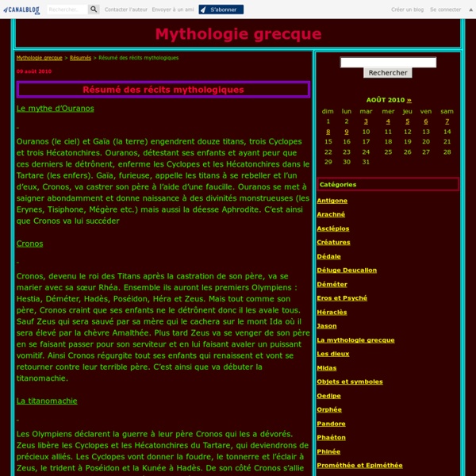
Task: Collapse the top bar with the arrow icon
Action: coord(470,10)
